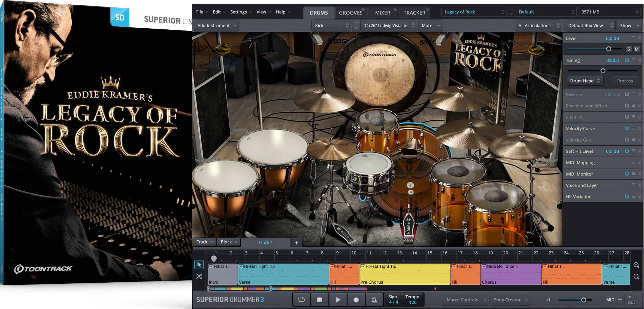Enable Pitch FX power button
The height and width of the screenshot is (309, 644).
627,117
